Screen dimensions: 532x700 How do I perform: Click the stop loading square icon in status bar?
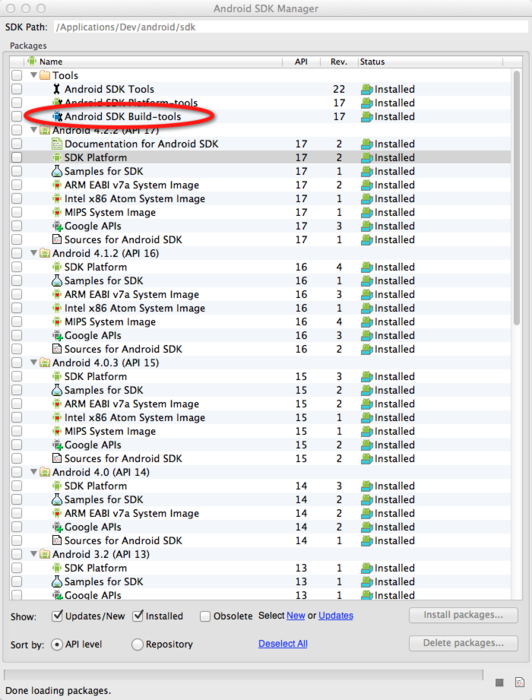[x=499, y=682]
